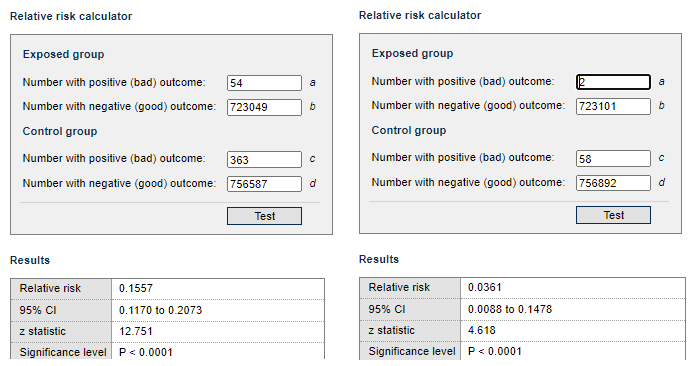688x366 pixels.
Task: Select left exposed positive outcome field 54
Action: click(x=264, y=83)
